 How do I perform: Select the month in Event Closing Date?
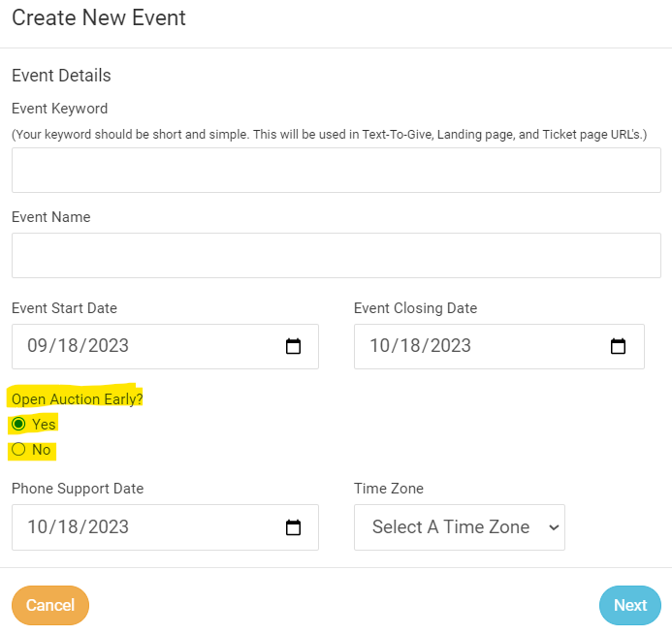click(x=380, y=346)
